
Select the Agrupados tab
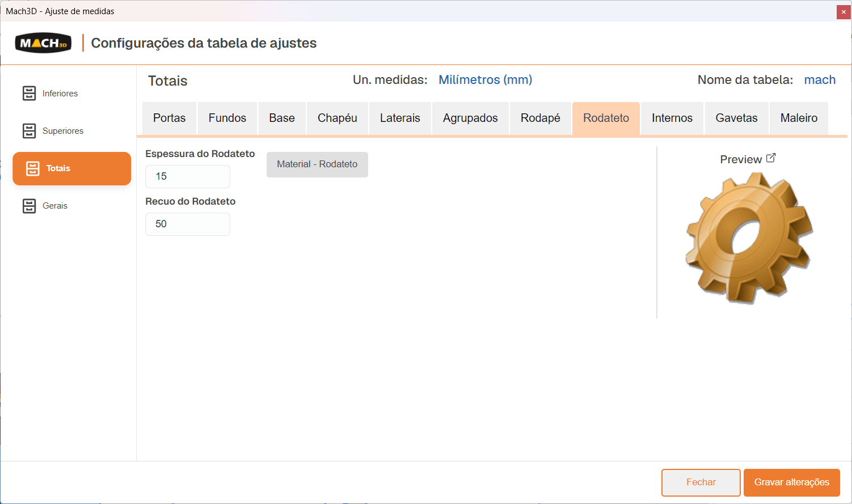click(x=470, y=118)
